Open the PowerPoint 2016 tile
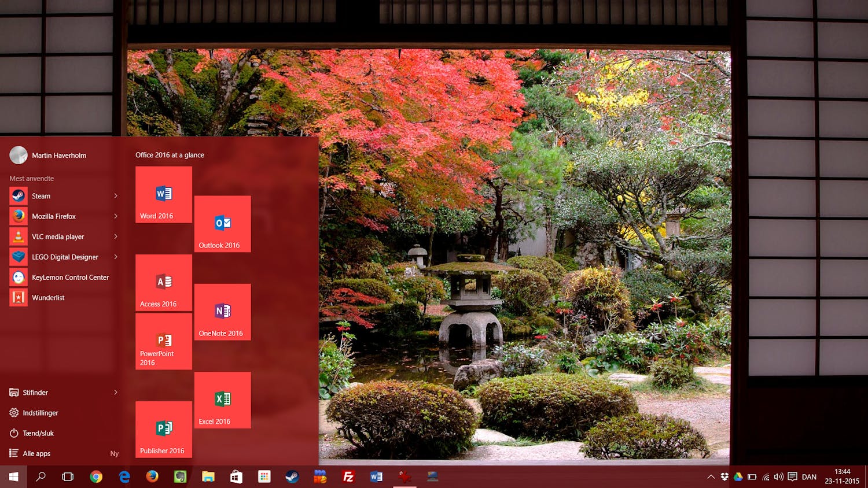The width and height of the screenshot is (868, 488). (x=163, y=342)
